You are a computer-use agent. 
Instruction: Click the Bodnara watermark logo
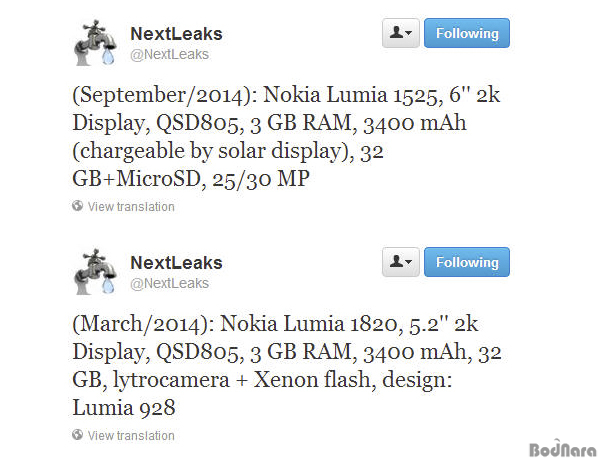click(x=563, y=449)
